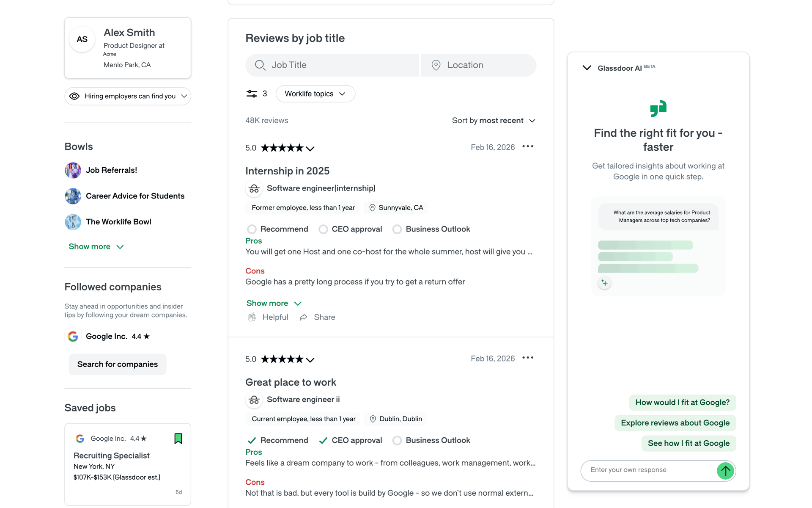Send response with green arrow button
Screen dimensions: 812x508
(x=726, y=471)
